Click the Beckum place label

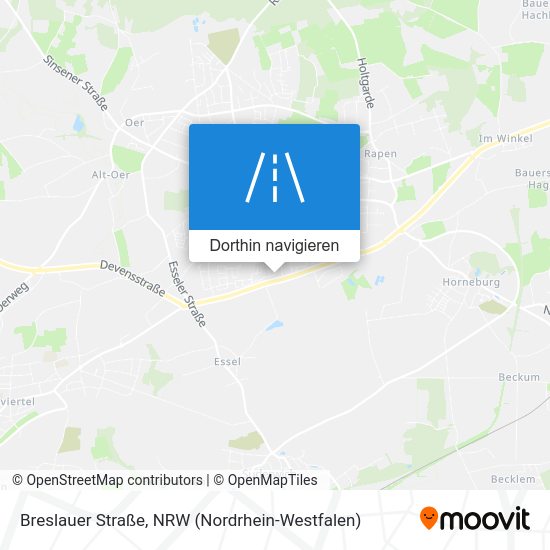519,377
